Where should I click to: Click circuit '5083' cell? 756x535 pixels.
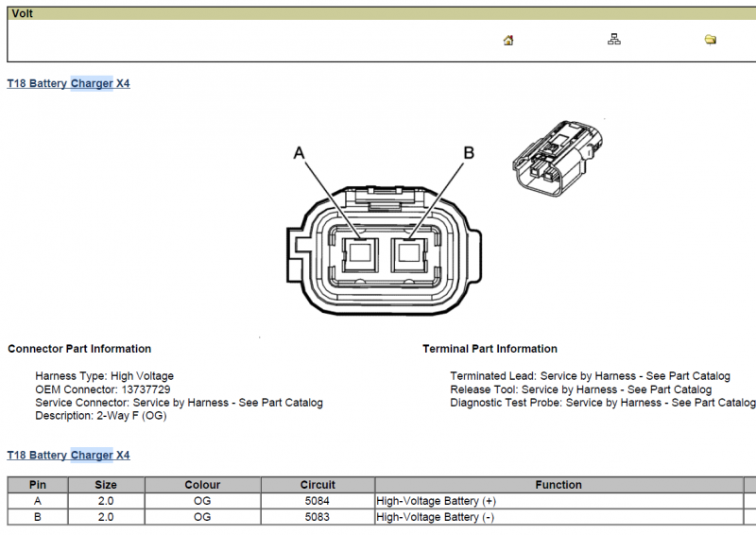point(318,517)
